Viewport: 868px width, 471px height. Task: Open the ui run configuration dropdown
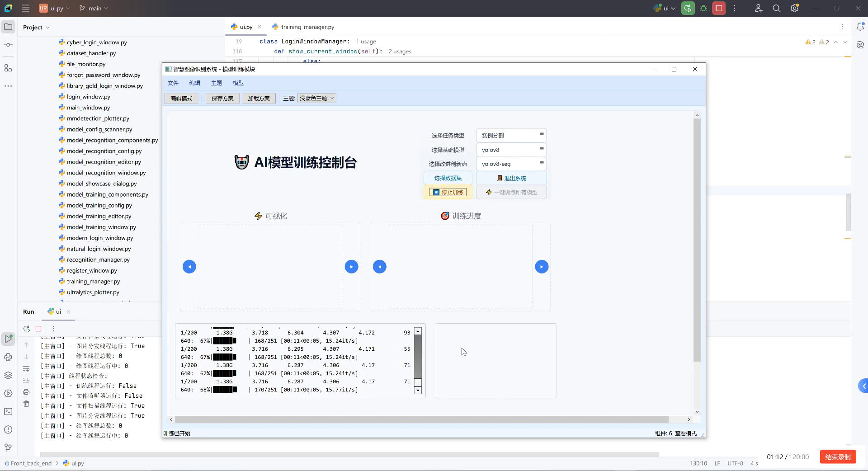click(665, 8)
